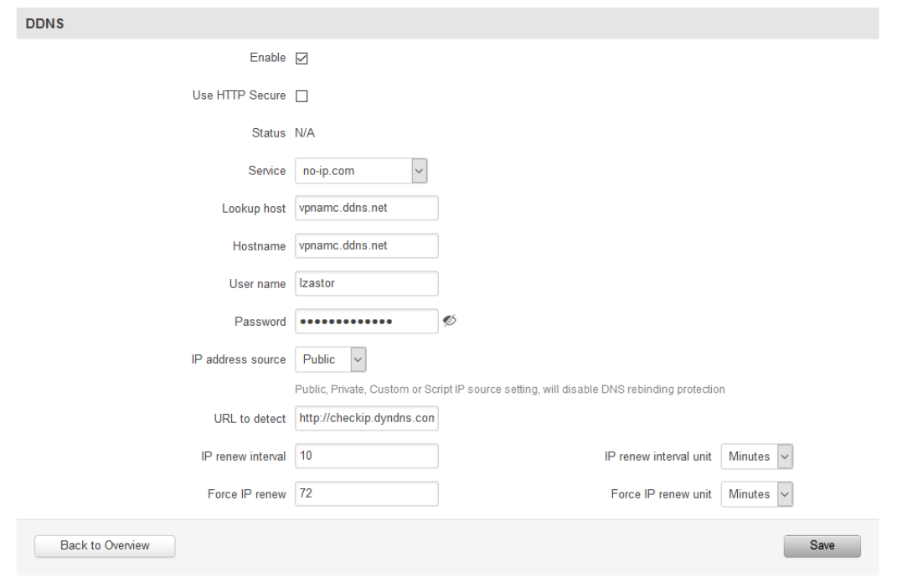Image resolution: width=897 pixels, height=588 pixels.
Task: Click the Force IP renew unit label
Action: pos(662,495)
